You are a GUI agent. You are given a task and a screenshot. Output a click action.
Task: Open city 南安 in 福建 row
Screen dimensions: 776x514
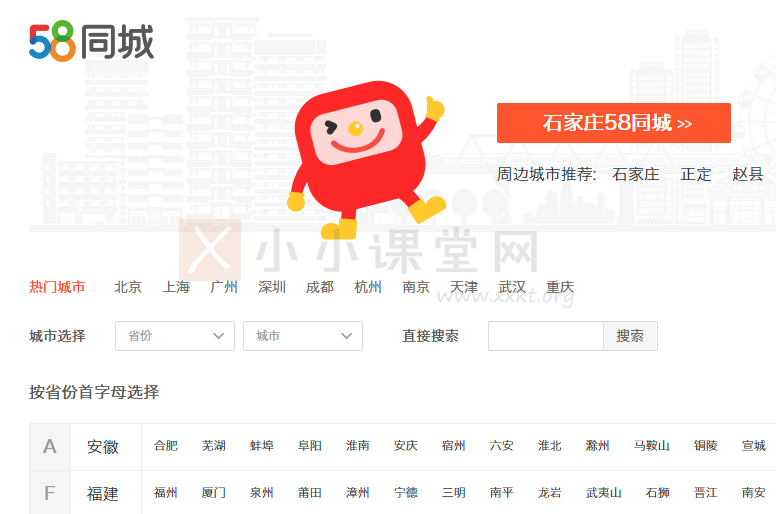(x=754, y=493)
